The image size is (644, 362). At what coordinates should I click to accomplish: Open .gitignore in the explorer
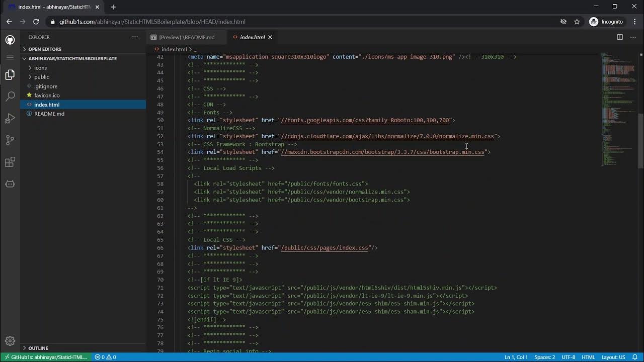click(x=46, y=86)
